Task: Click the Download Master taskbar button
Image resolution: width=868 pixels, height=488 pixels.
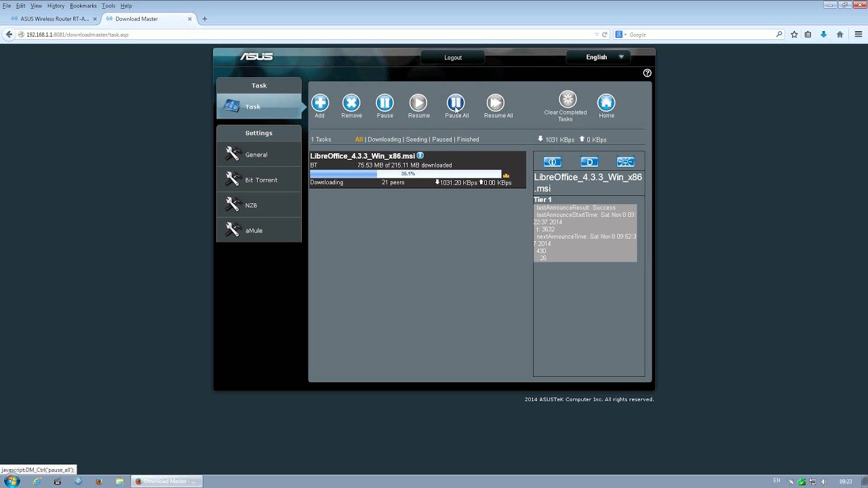Action: coord(166,481)
